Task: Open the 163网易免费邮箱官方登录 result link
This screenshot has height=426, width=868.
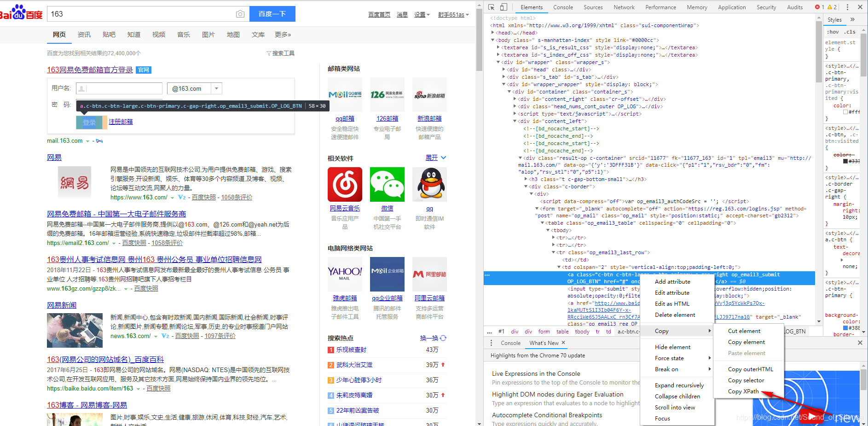Action: pyautogui.click(x=90, y=70)
